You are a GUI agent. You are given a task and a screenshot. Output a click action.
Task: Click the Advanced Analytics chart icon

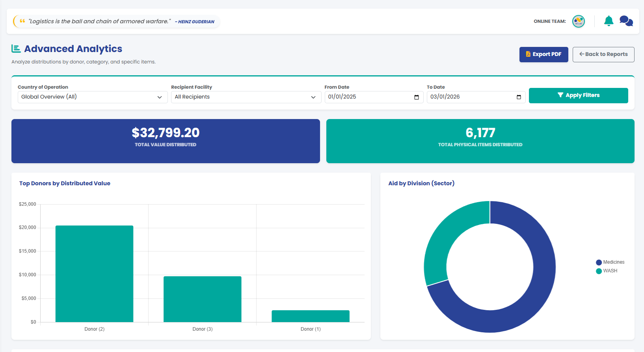[16, 48]
